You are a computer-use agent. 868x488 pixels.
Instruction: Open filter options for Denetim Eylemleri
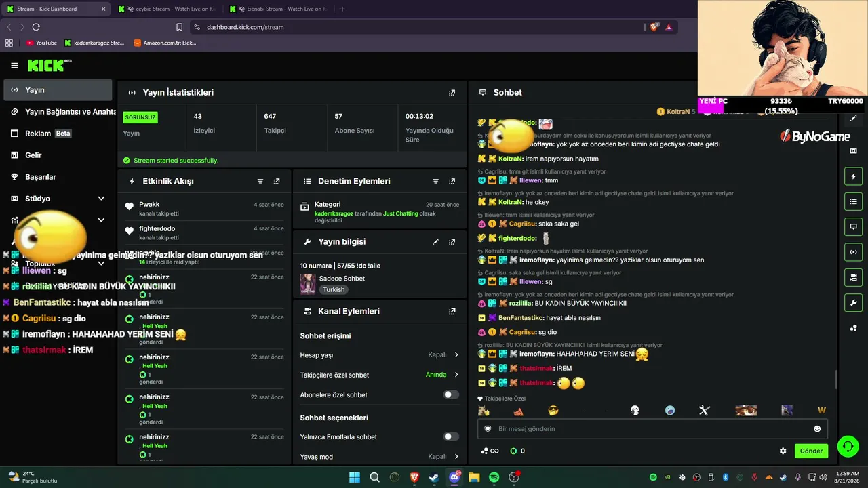point(436,182)
